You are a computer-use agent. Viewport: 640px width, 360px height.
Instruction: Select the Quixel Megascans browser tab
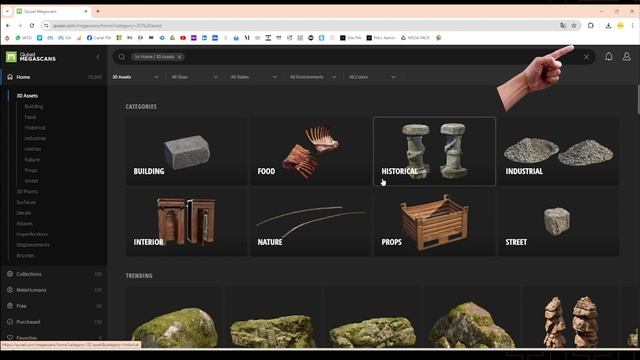pos(52,11)
